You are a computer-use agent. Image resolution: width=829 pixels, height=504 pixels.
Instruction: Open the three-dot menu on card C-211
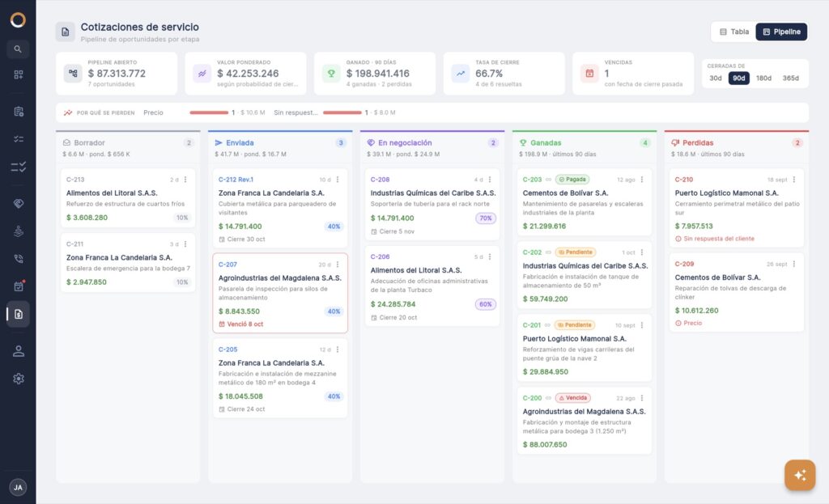(x=185, y=244)
